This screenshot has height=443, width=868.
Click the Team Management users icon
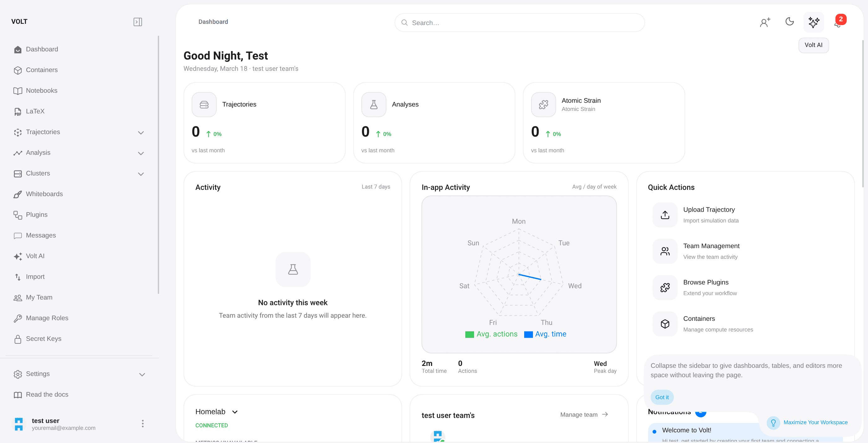tap(665, 252)
